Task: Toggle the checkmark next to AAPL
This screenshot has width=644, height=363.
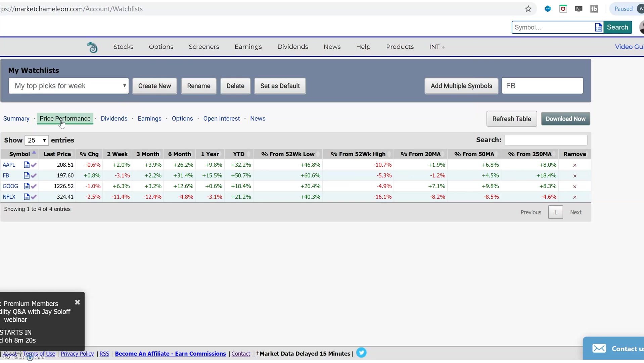Action: (33, 165)
